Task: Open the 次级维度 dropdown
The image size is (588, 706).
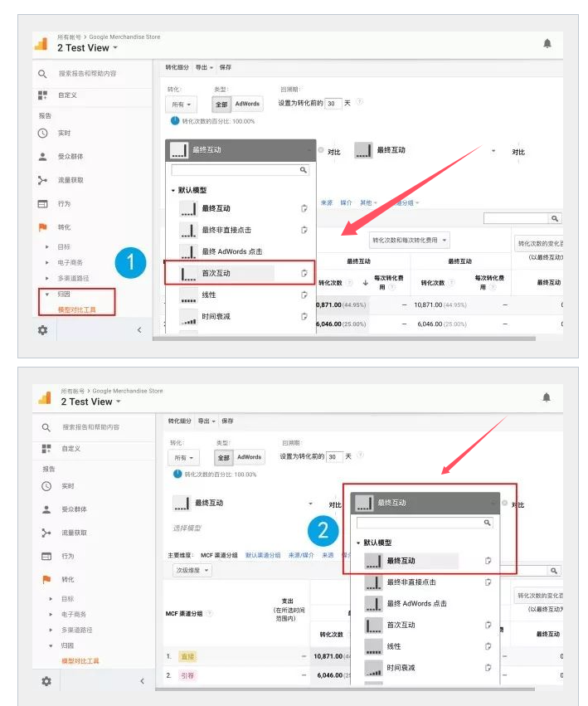Action: pyautogui.click(x=192, y=570)
